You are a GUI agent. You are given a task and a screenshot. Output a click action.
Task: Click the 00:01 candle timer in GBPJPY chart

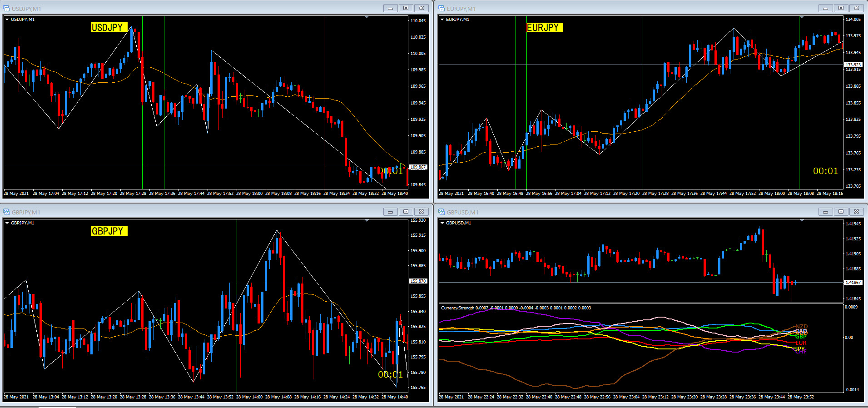391,374
